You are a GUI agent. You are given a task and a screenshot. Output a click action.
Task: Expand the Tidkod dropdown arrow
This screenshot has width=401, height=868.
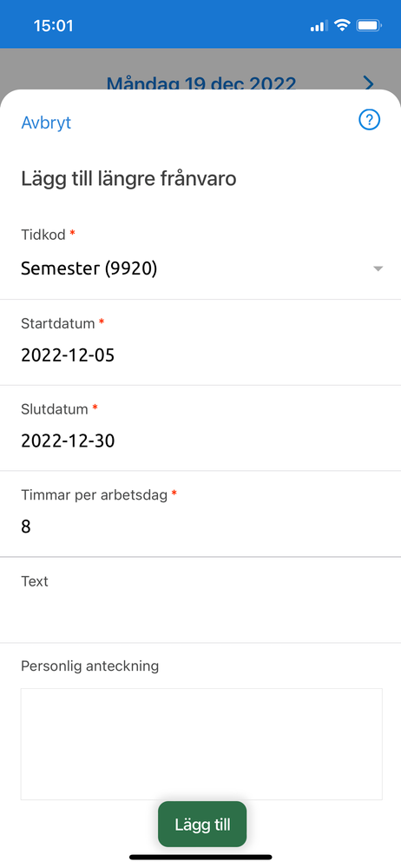click(378, 268)
